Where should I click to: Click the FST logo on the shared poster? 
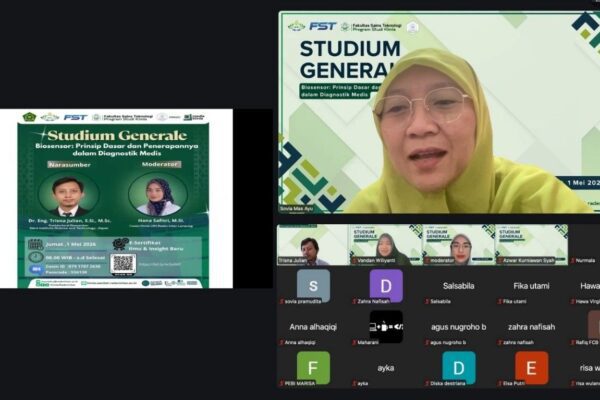[x=75, y=117]
